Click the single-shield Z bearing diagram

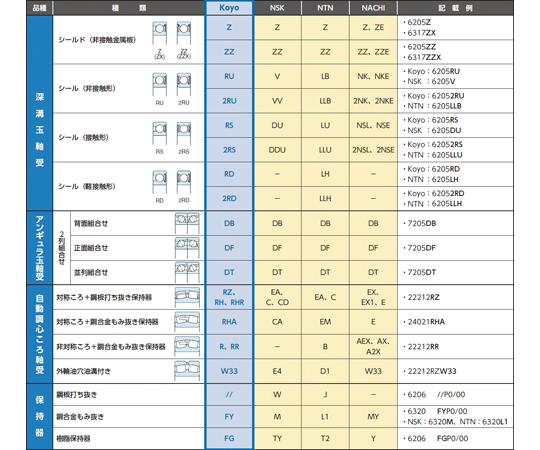coord(159,33)
